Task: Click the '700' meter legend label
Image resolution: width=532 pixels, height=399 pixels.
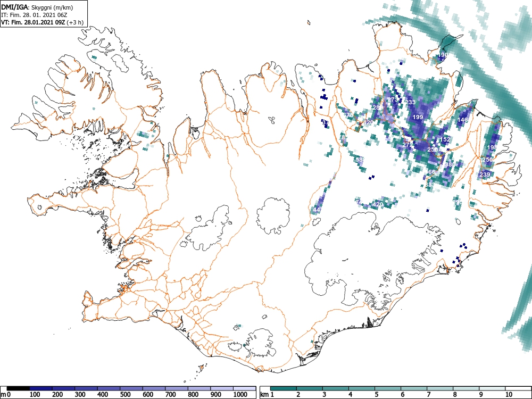Action: [x=171, y=395]
